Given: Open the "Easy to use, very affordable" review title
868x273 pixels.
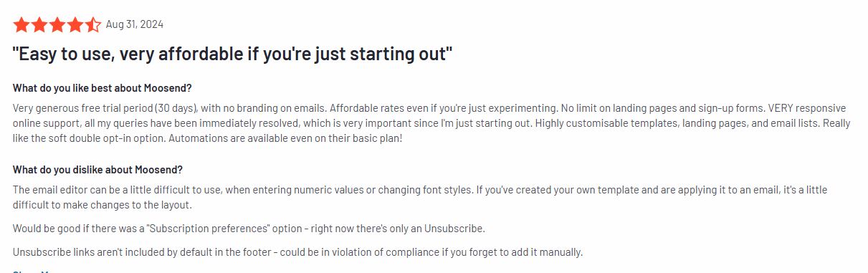Looking at the screenshot, I should click(233, 54).
